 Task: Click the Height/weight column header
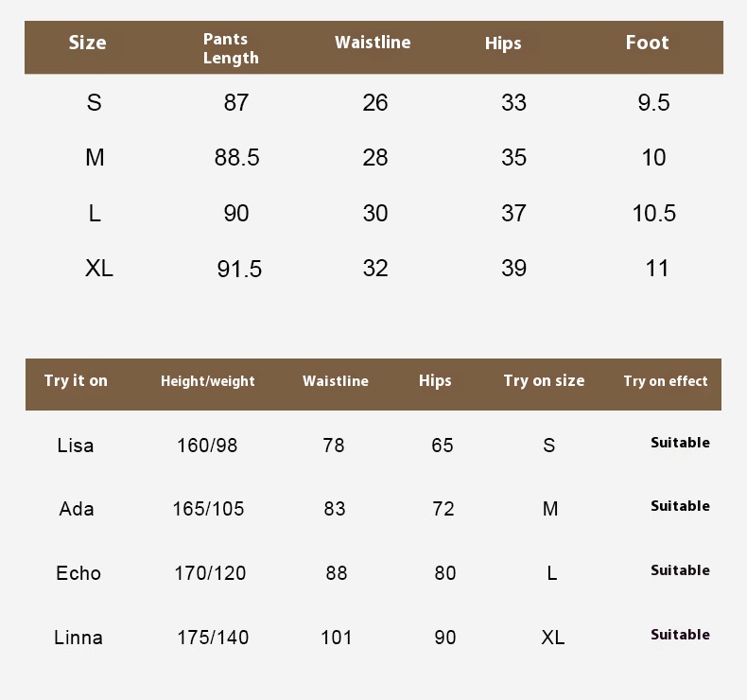pos(208,381)
